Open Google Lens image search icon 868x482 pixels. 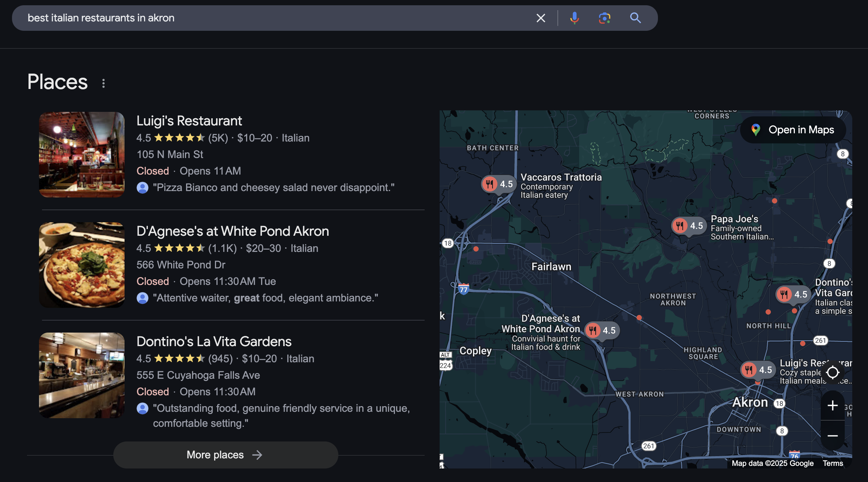604,18
